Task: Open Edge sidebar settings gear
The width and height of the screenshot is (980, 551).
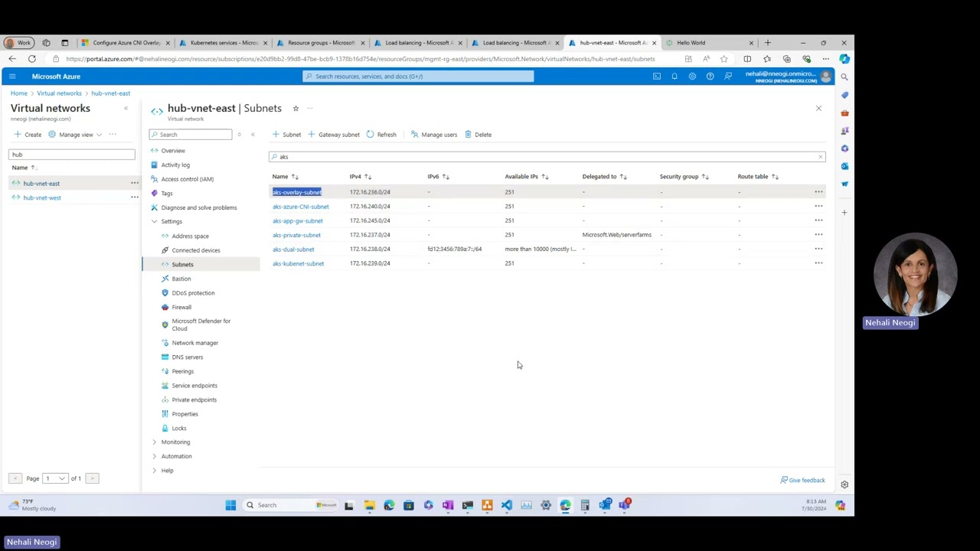Action: click(844, 484)
